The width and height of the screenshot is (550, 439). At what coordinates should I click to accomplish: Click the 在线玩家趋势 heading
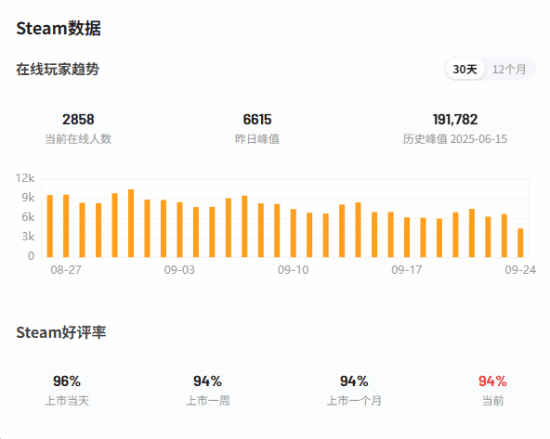pos(58,69)
